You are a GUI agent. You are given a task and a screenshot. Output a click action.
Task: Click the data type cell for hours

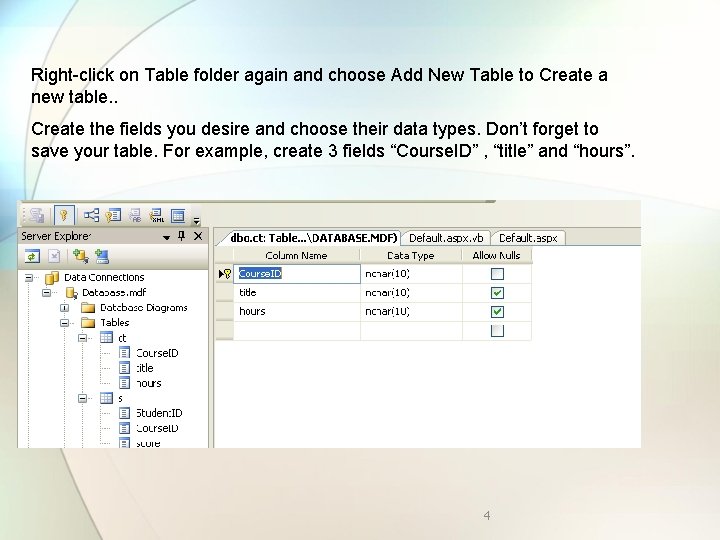point(411,311)
